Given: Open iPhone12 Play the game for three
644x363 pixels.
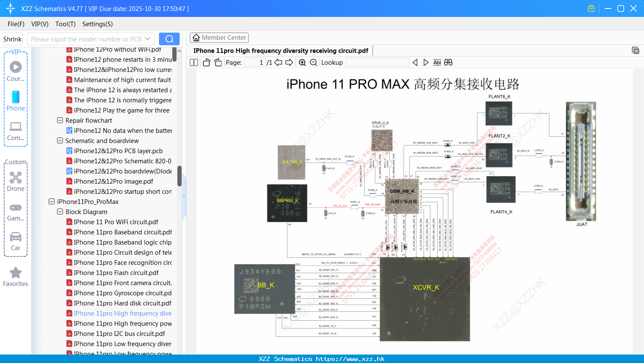Looking at the screenshot, I should 118,110.
